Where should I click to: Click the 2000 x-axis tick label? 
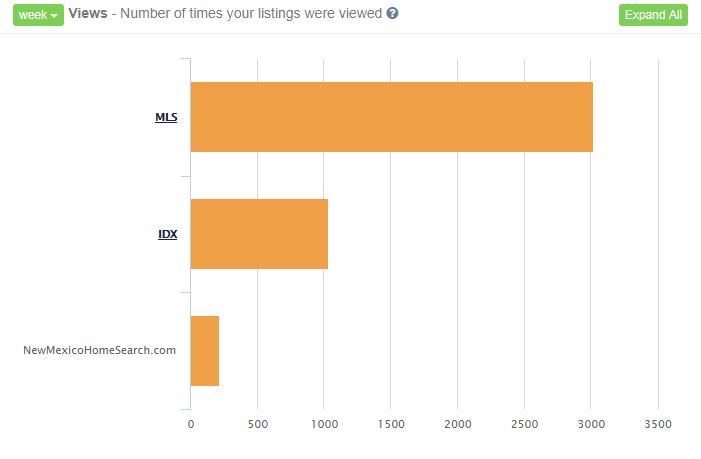pos(458,424)
